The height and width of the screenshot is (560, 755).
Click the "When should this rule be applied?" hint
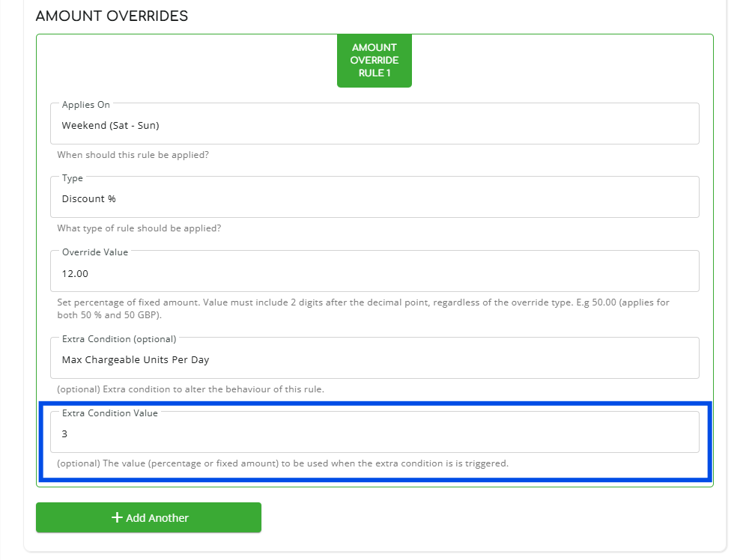coord(133,155)
